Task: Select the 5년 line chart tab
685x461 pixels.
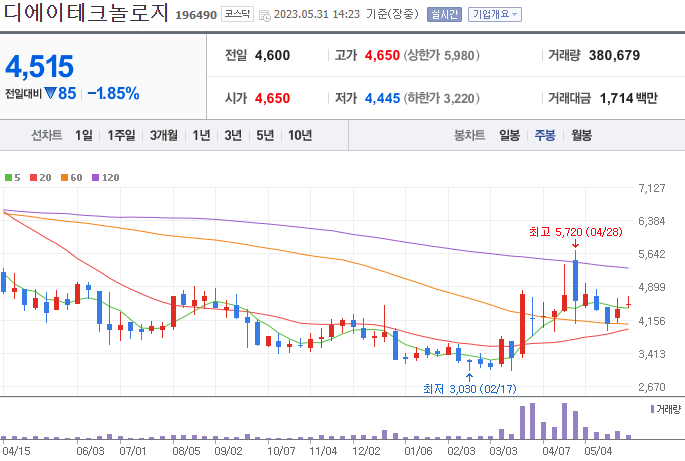Action: (x=265, y=135)
